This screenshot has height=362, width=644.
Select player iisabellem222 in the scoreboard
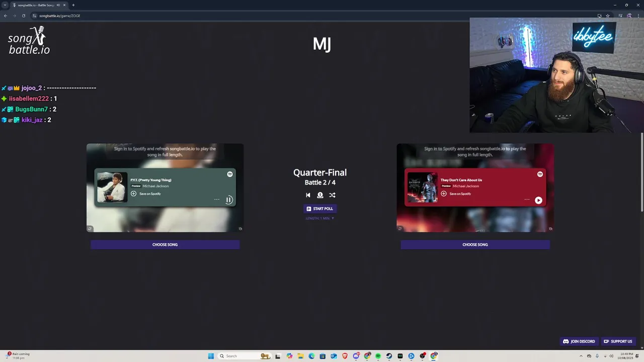pos(29,99)
